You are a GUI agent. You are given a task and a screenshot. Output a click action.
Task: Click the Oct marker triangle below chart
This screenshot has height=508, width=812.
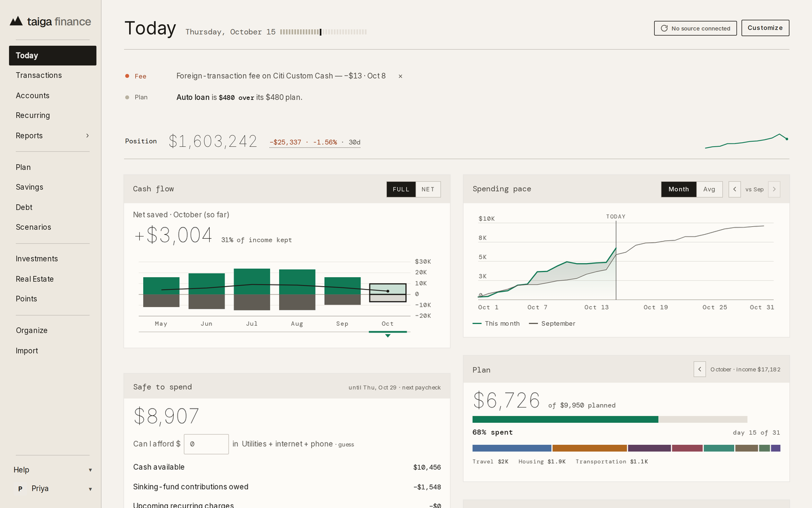tap(387, 336)
